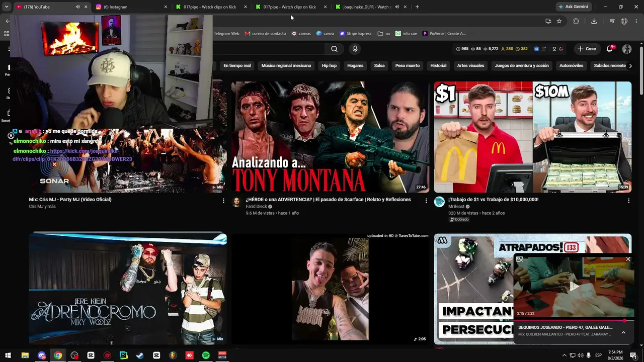The width and height of the screenshot is (644, 362).
Task: Open taskbar volume control
Action: click(x=581, y=355)
